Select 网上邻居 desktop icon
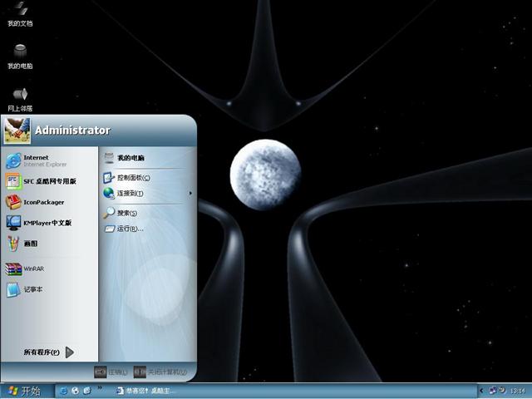 (20, 97)
